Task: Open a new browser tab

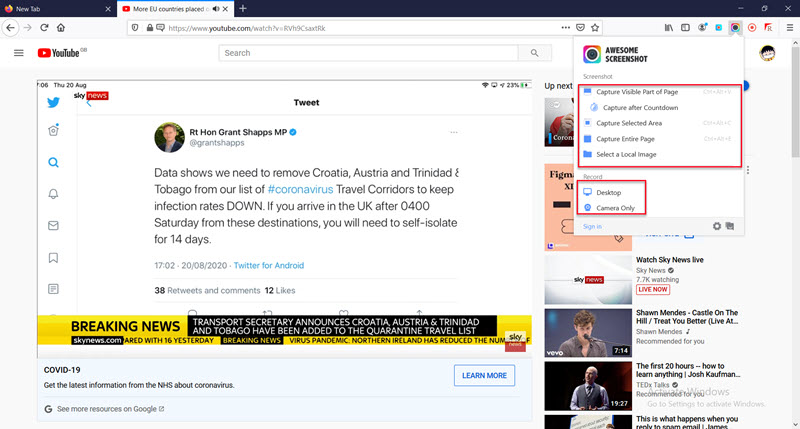Action: 243,8
